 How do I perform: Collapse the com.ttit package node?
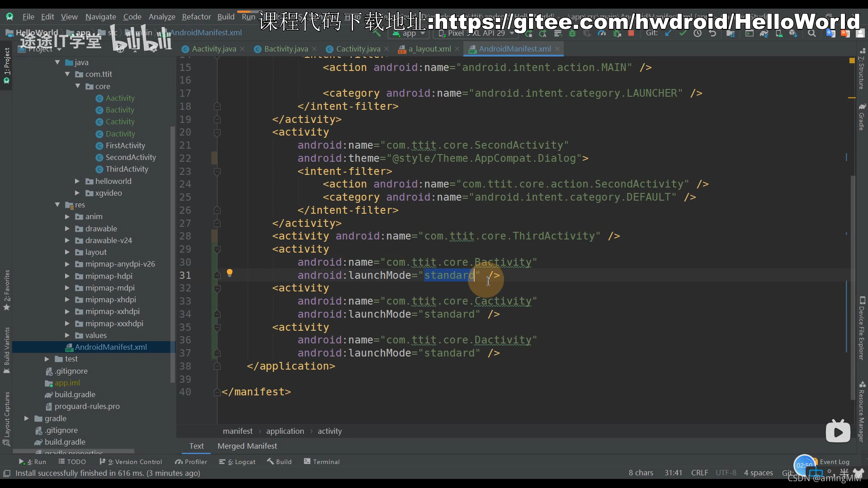67,74
